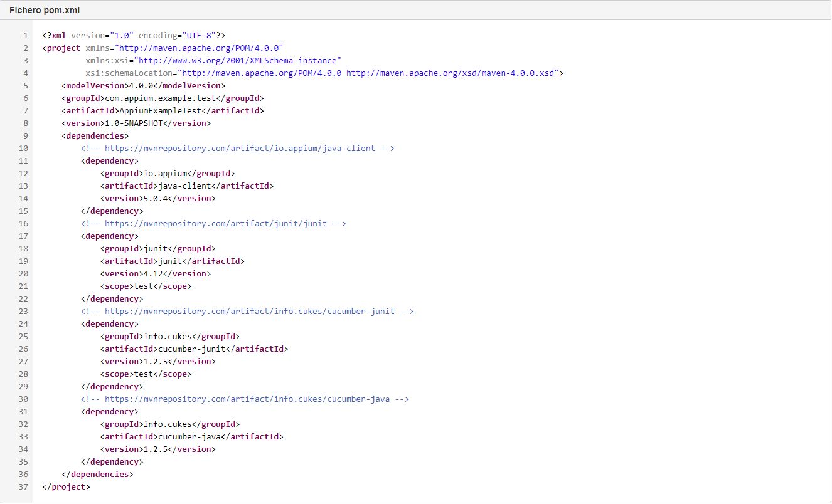Select the modelVersion 4.0.0 element
832x504 pixels.
[143, 85]
